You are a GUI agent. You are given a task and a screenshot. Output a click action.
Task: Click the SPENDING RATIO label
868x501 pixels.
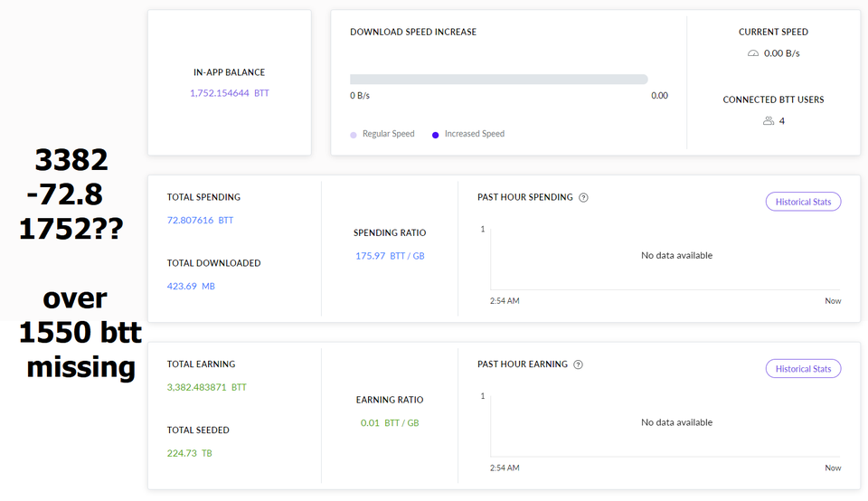[390, 233]
